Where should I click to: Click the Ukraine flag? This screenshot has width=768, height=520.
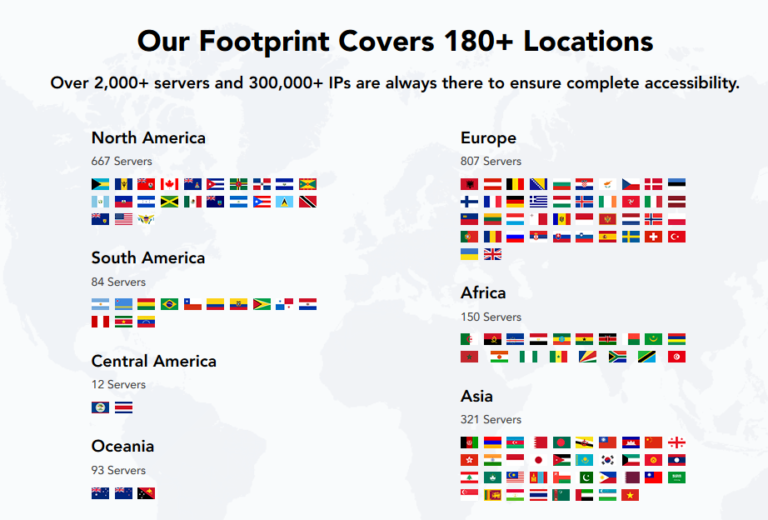469,254
